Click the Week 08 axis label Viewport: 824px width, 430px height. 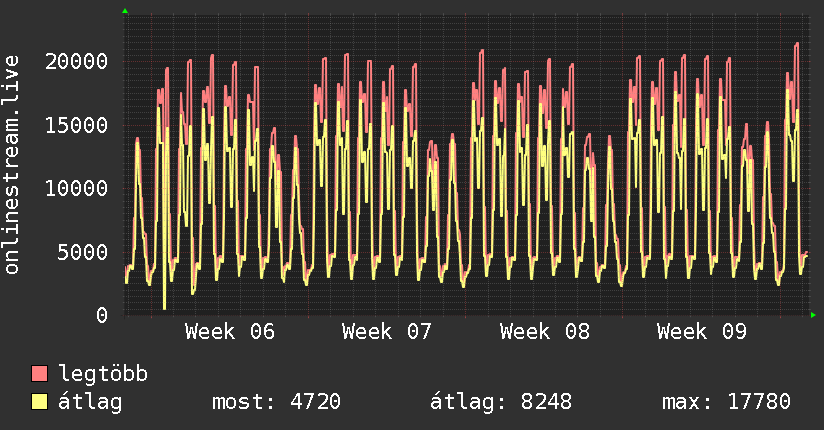point(545,332)
